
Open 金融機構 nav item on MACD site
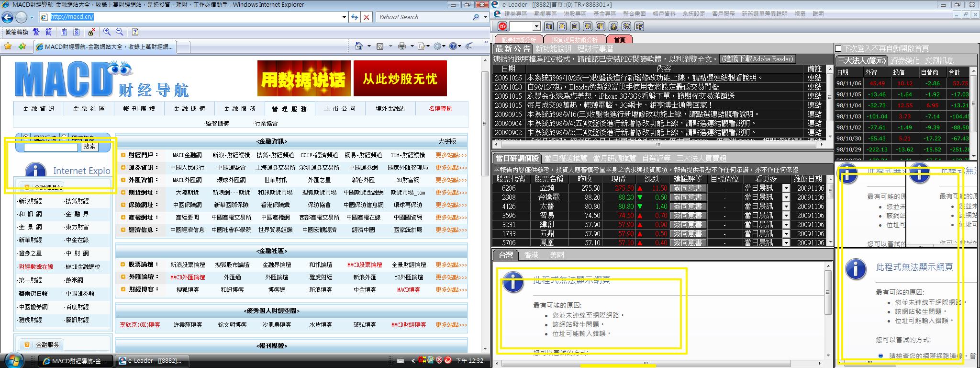[189, 109]
